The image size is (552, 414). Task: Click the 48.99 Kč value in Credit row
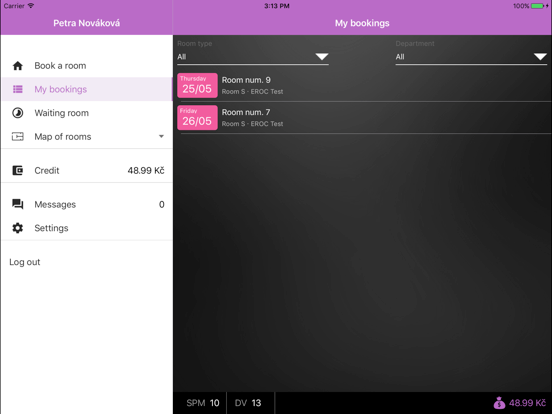pos(146,171)
